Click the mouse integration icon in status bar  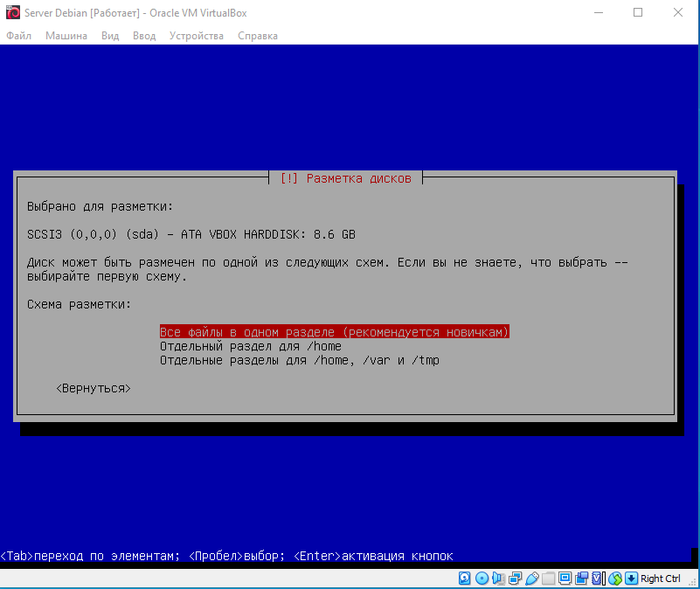[614, 579]
